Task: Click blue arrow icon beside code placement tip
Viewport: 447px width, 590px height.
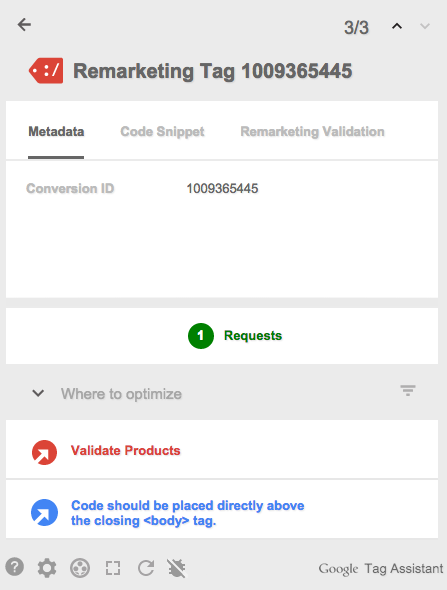Action: pyautogui.click(x=44, y=512)
